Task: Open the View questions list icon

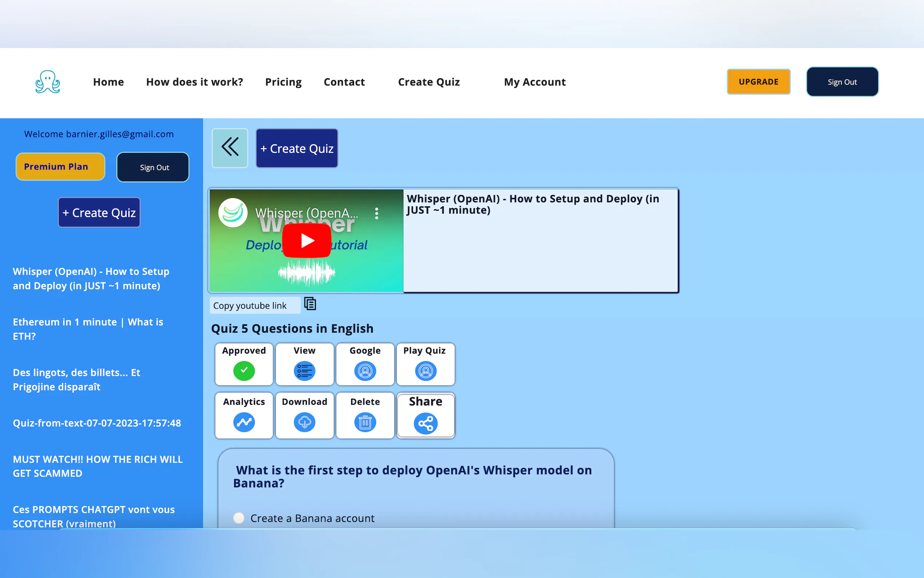Action: click(304, 371)
